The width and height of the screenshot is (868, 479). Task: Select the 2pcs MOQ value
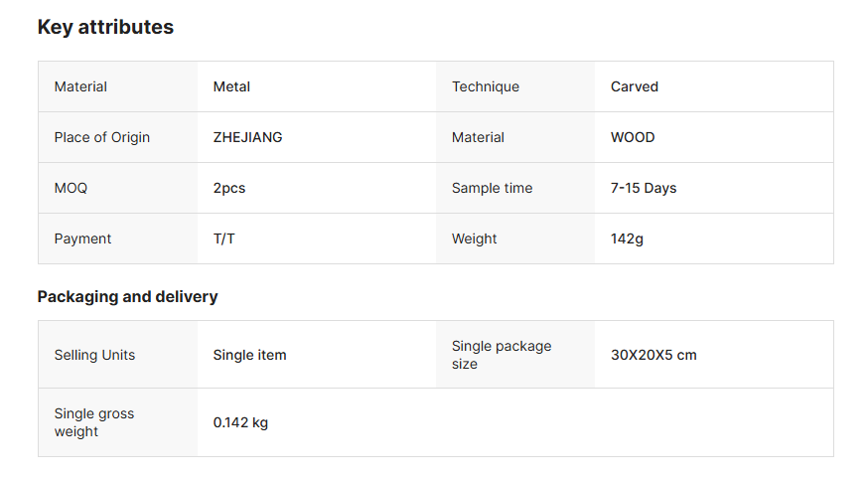pyautogui.click(x=229, y=188)
